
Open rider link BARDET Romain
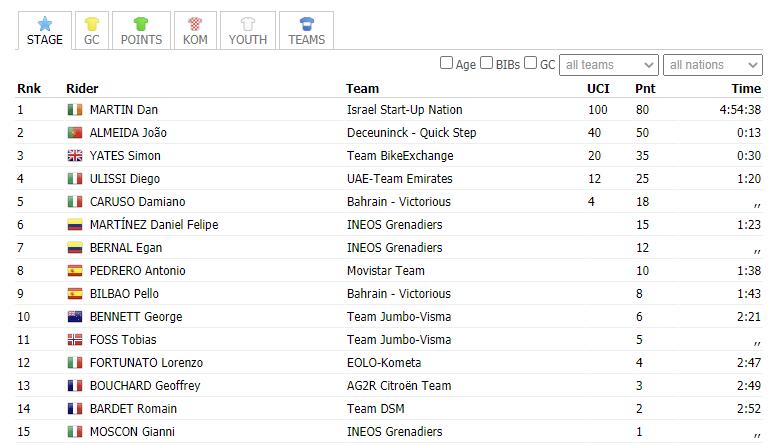coord(133,409)
